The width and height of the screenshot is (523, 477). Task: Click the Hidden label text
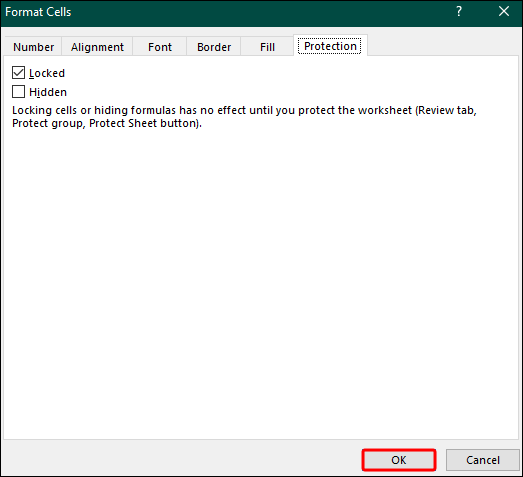coord(48,92)
